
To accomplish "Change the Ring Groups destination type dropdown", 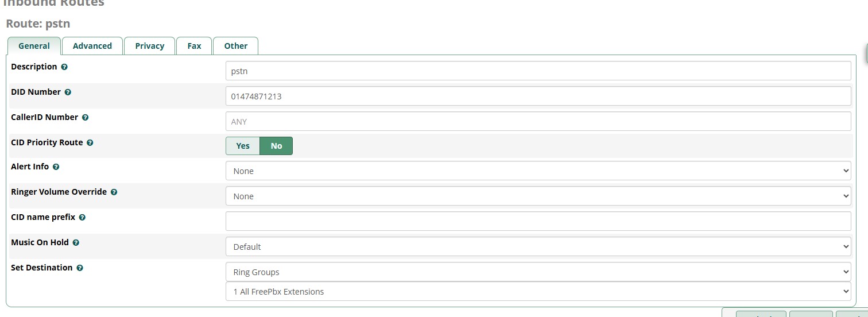I will coord(538,272).
